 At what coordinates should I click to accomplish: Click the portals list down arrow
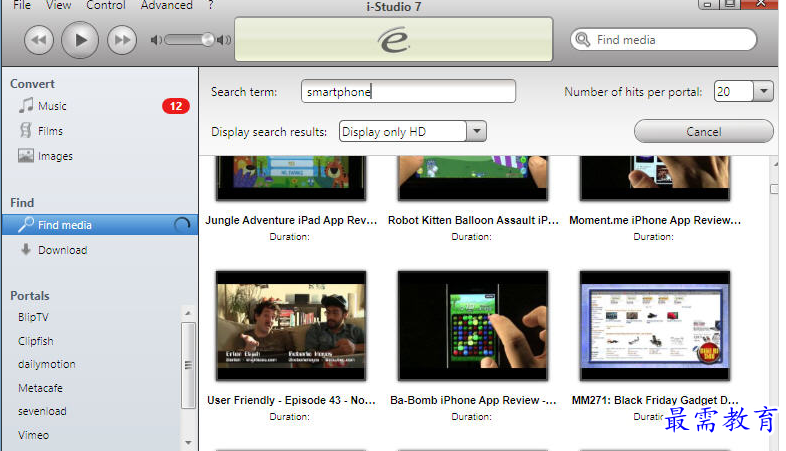click(188, 442)
